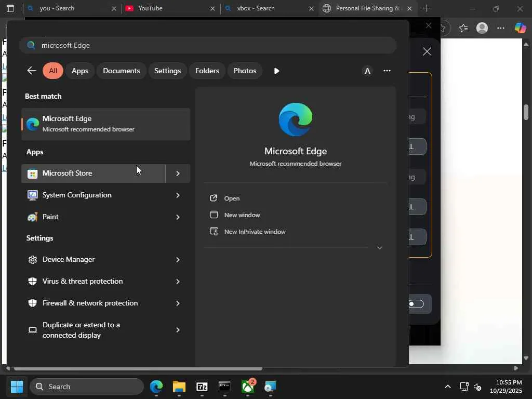Click the account letter A avatar

click(367, 71)
